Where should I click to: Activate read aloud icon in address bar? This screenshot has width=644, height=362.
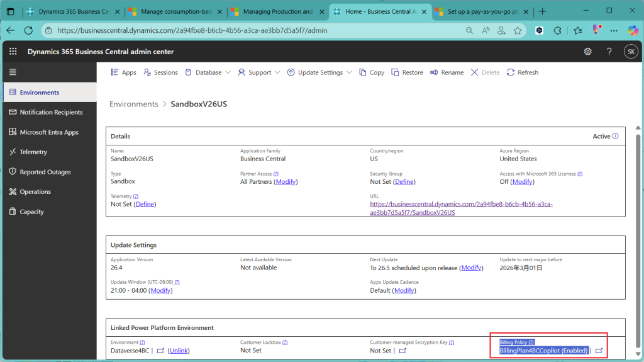pos(486,30)
